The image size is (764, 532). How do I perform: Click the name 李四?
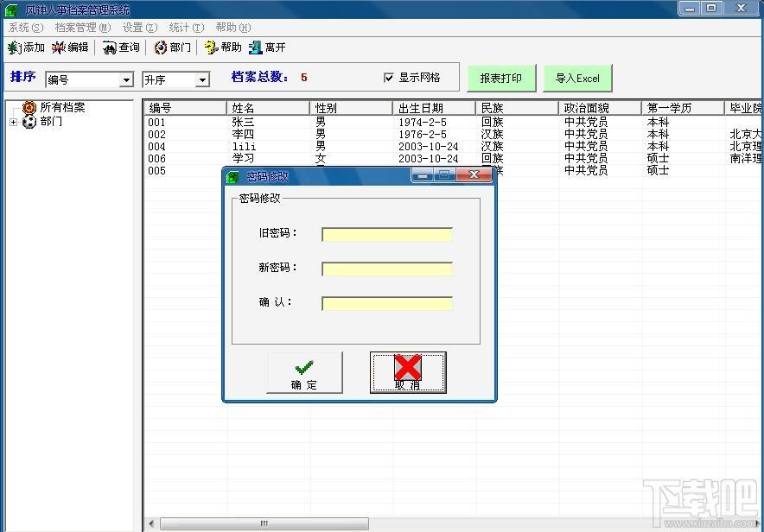coord(243,134)
